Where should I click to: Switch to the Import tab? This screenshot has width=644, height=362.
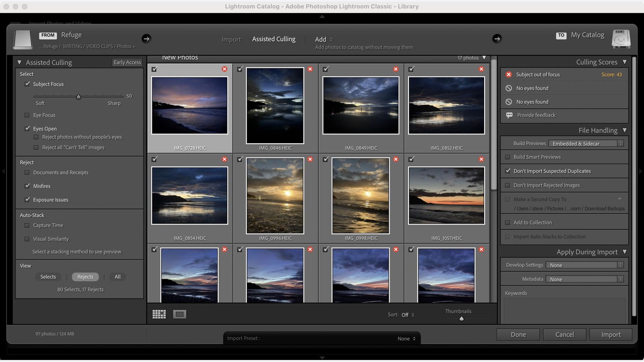click(x=231, y=39)
